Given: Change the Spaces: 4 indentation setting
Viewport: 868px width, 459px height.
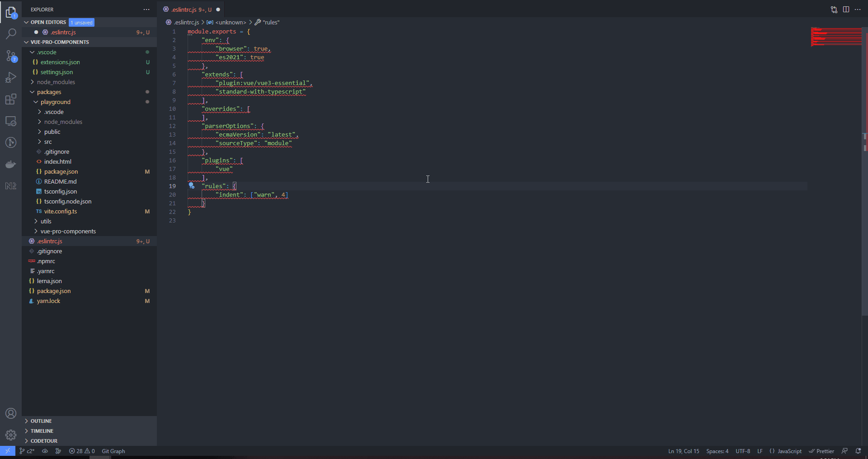Looking at the screenshot, I should tap(717, 451).
